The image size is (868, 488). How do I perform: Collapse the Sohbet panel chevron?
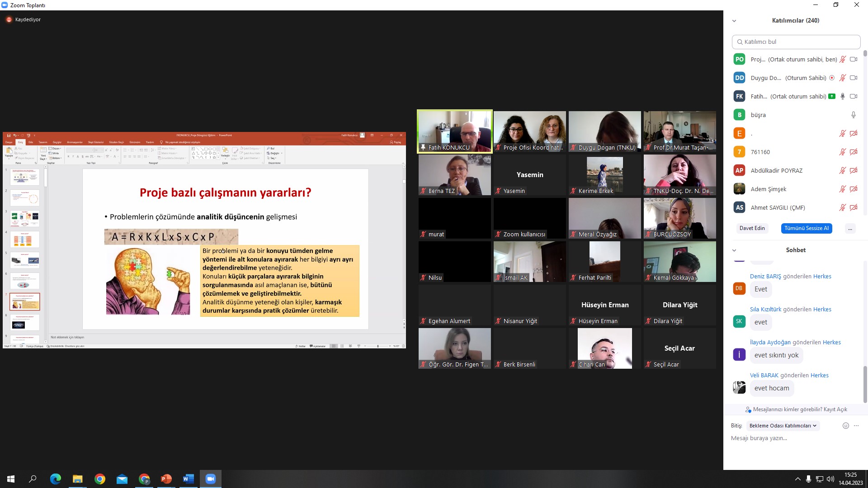point(734,250)
